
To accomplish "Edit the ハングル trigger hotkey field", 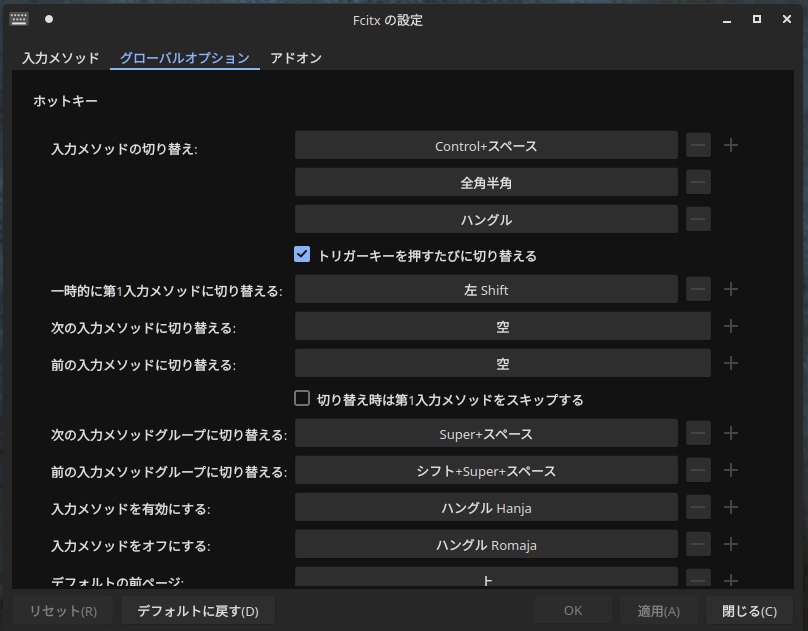I will pos(486,219).
